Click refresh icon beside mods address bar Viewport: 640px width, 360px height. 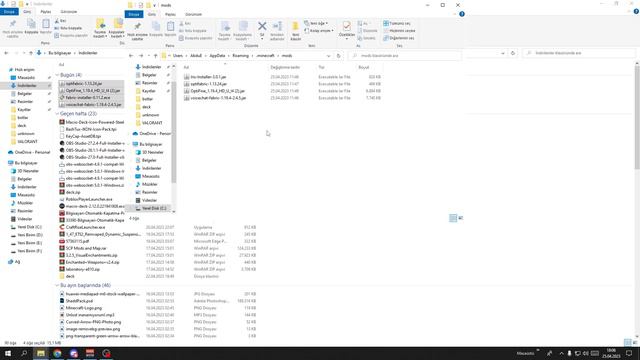click(338, 56)
